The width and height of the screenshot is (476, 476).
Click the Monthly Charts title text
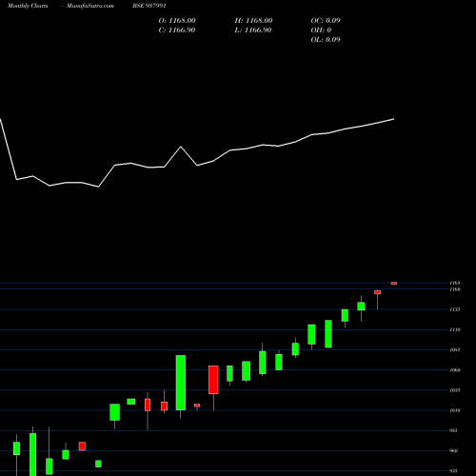point(28,6)
